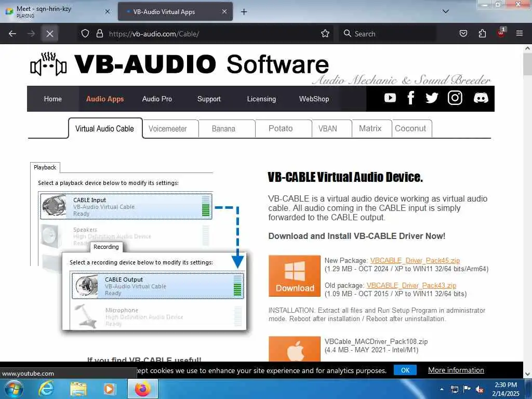Click the orange Apple Mac download button
The width and height of the screenshot is (532, 399).
point(295,349)
